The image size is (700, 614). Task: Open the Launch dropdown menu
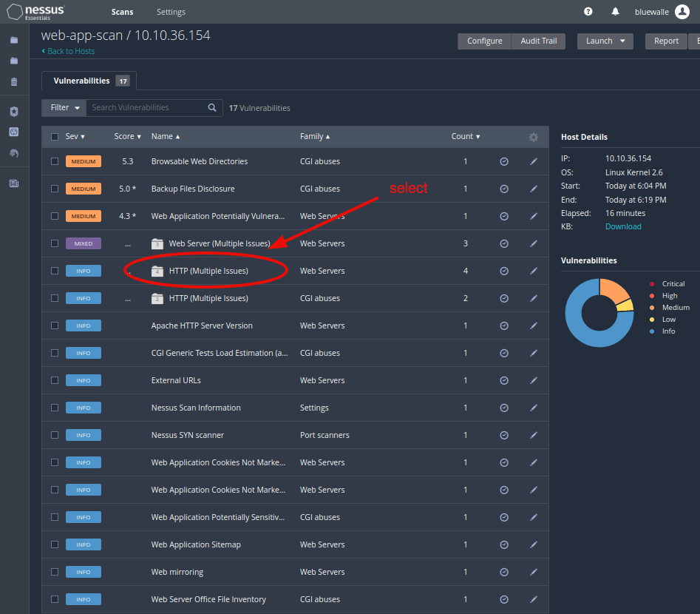(605, 41)
